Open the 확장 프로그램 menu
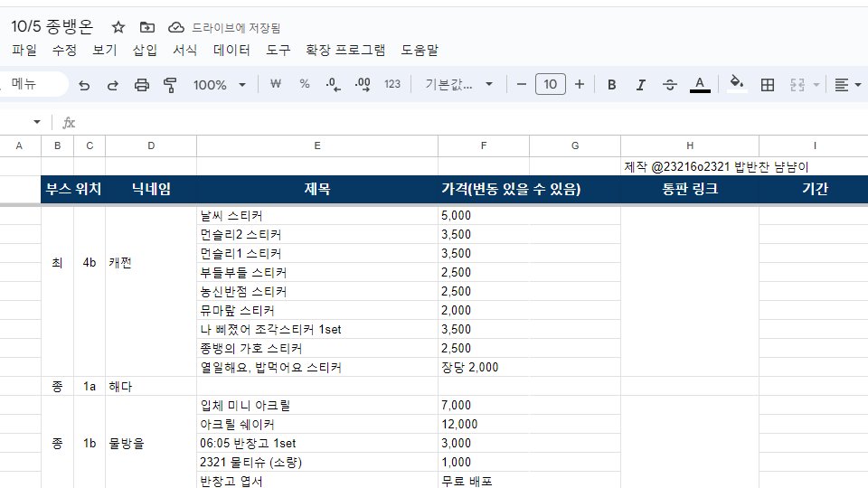Screen dimensions: 868x488 345,51
